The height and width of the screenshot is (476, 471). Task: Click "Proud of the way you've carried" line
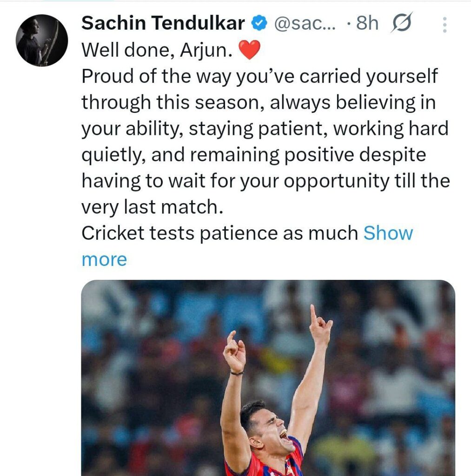[x=259, y=76]
